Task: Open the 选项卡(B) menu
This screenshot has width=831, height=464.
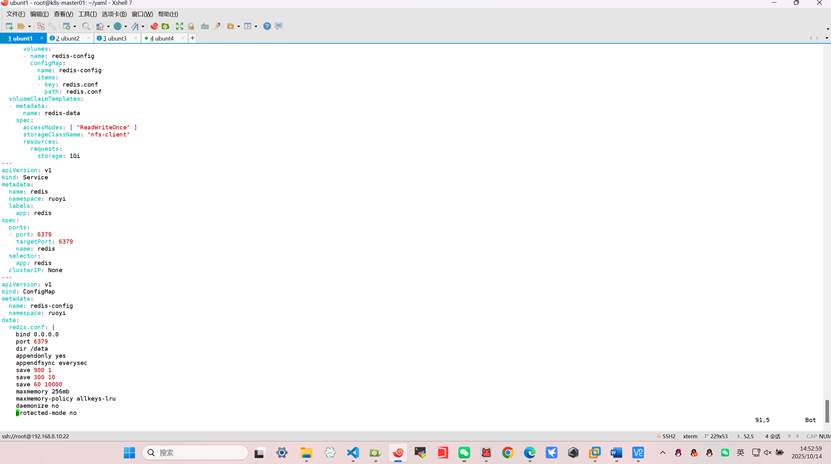Action: point(114,14)
